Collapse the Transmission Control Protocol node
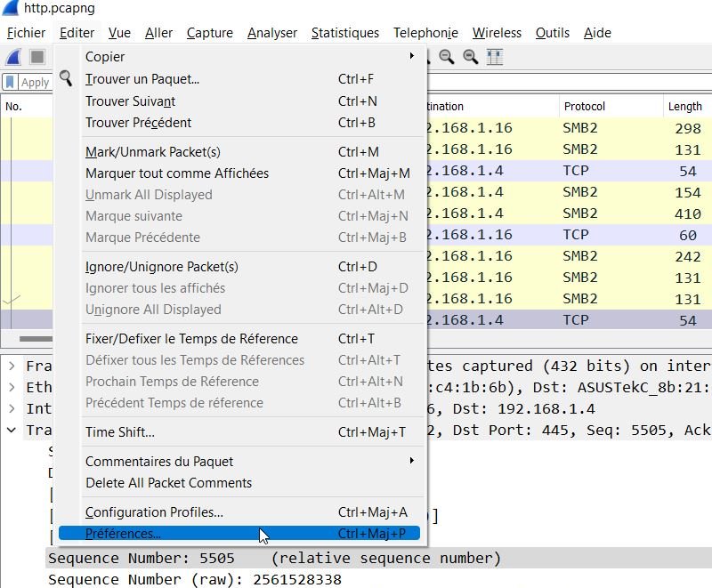Viewport: 712px width, 588px height. pyautogui.click(x=11, y=430)
